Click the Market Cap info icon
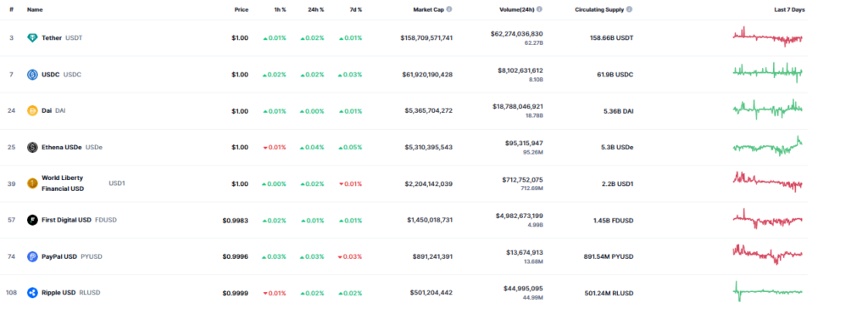The width and height of the screenshot is (868, 309). click(x=449, y=9)
